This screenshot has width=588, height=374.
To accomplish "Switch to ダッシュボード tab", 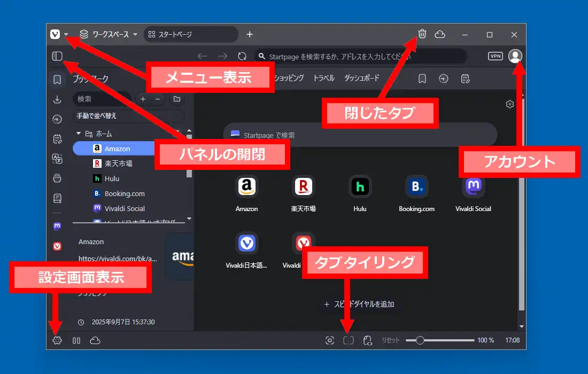I will (x=362, y=78).
